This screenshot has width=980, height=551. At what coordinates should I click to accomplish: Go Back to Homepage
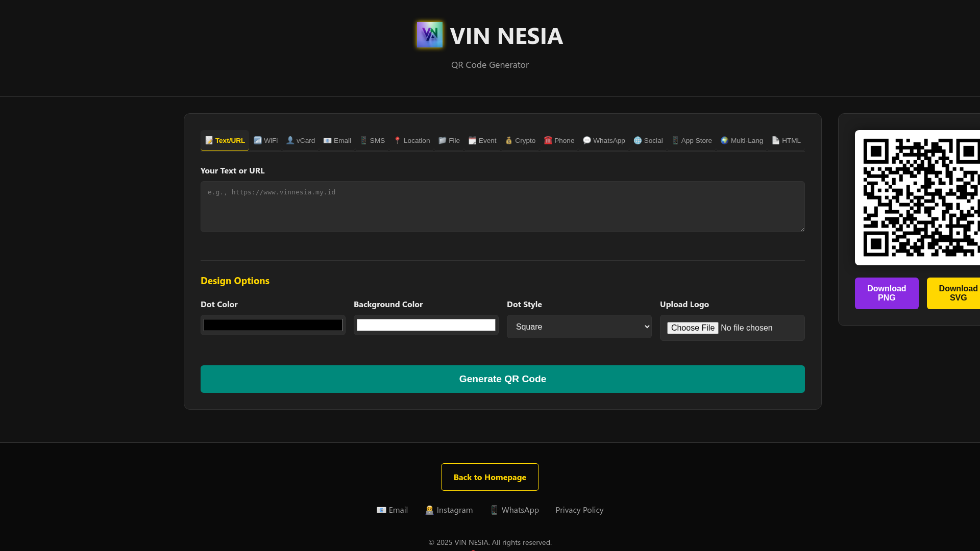click(x=489, y=477)
